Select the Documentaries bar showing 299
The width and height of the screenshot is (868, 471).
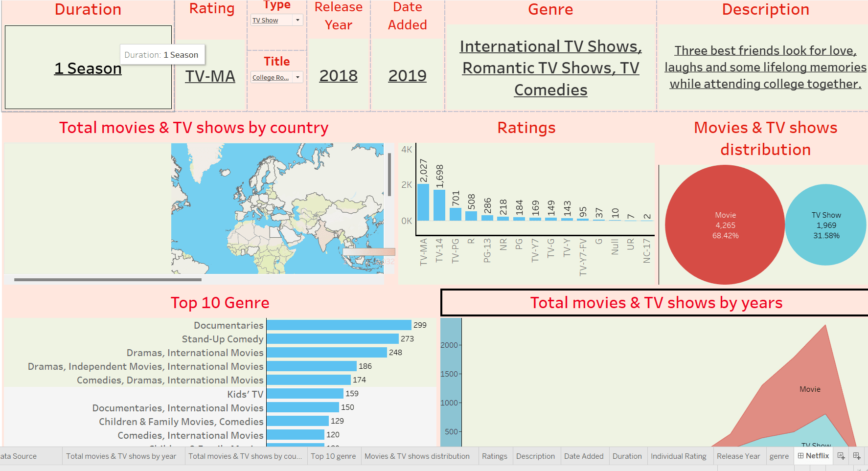coord(339,325)
